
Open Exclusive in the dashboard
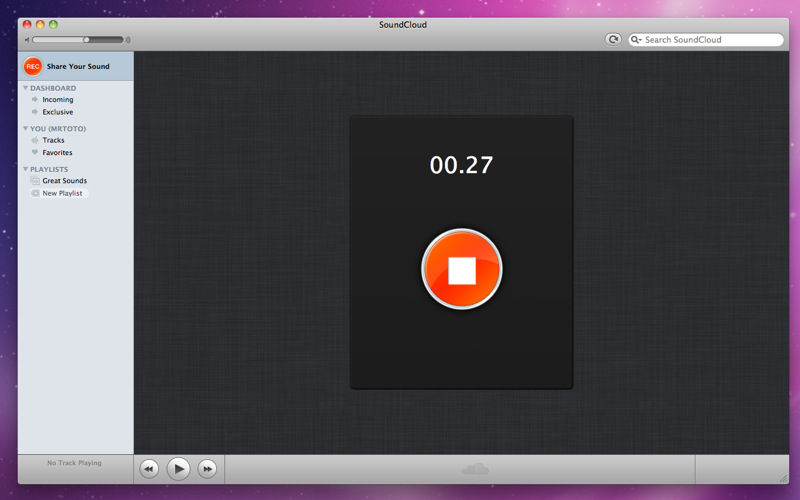(58, 112)
